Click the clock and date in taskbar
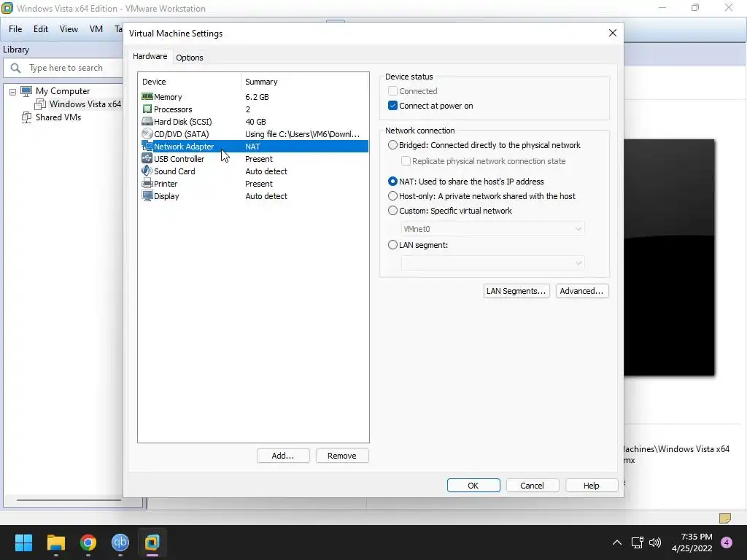Screen dimensions: 747x560 pyautogui.click(x=692, y=542)
